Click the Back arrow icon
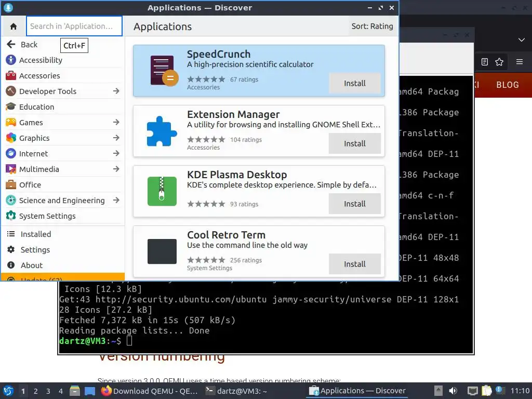532x399 pixels. pyautogui.click(x=11, y=45)
